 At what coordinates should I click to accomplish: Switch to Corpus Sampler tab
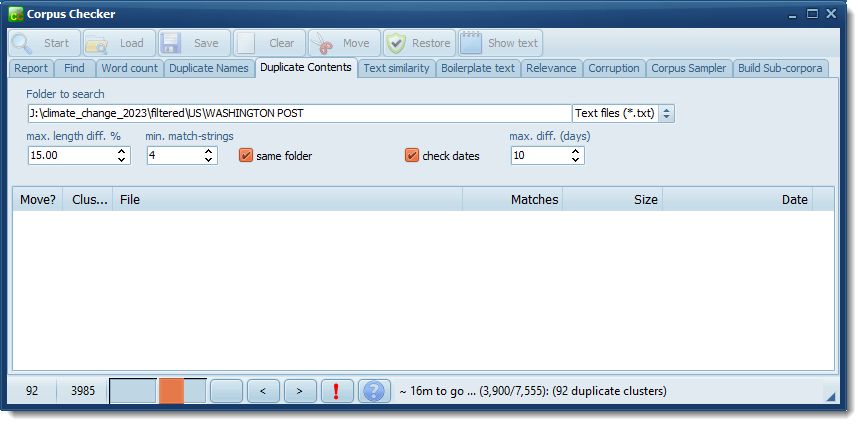689,68
